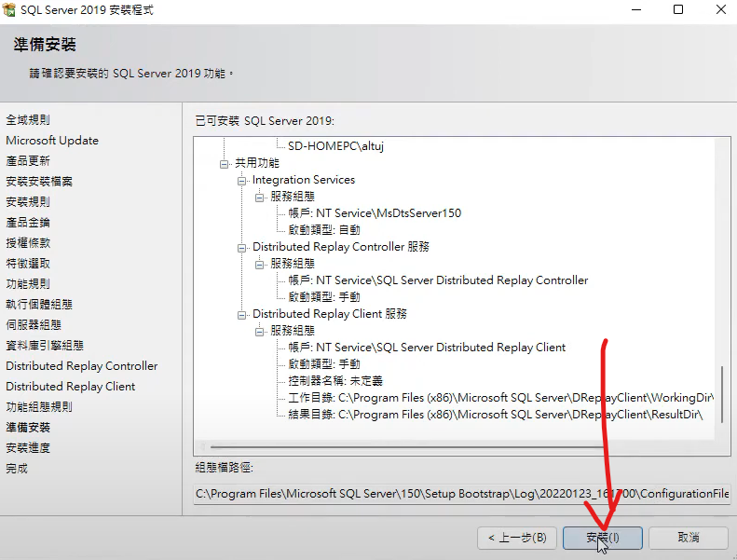Click 產品金鑰 step in sidebar
This screenshot has width=737, height=560.
coord(28,223)
